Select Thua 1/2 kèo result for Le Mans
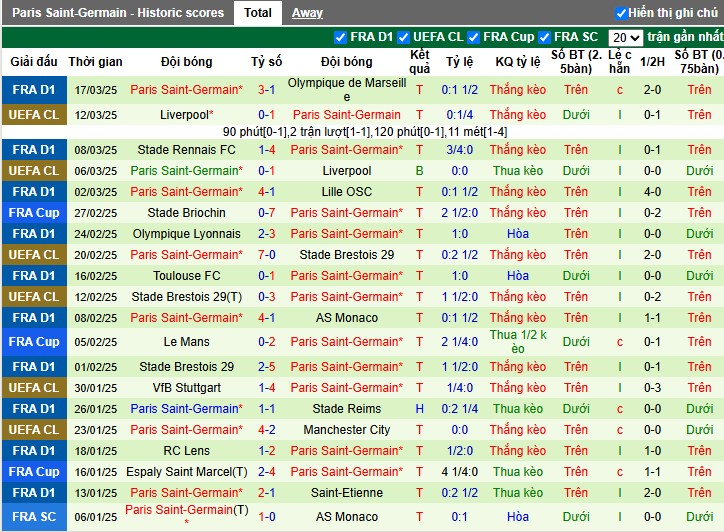Image resolution: width=724 pixels, height=532 pixels. pyautogui.click(x=518, y=342)
